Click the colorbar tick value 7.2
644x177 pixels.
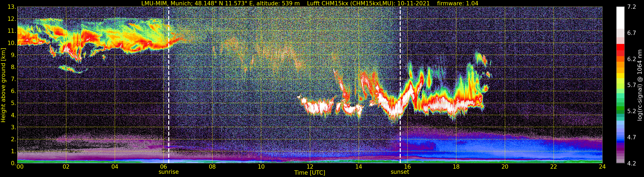[632, 7]
